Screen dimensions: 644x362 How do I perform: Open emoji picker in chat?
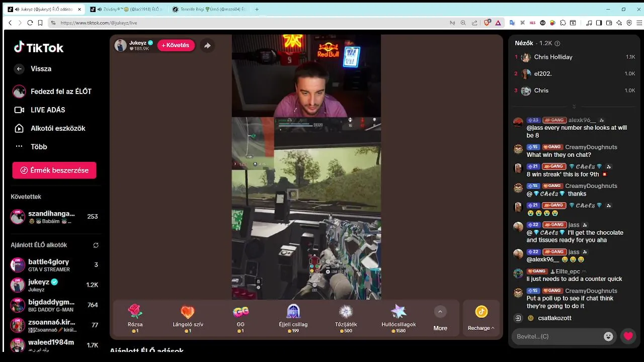(608, 336)
